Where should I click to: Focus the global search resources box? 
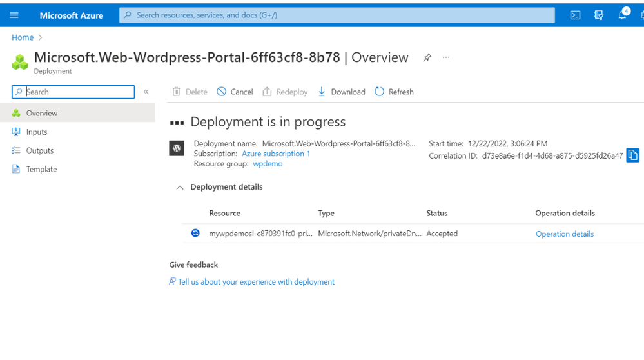[337, 15]
